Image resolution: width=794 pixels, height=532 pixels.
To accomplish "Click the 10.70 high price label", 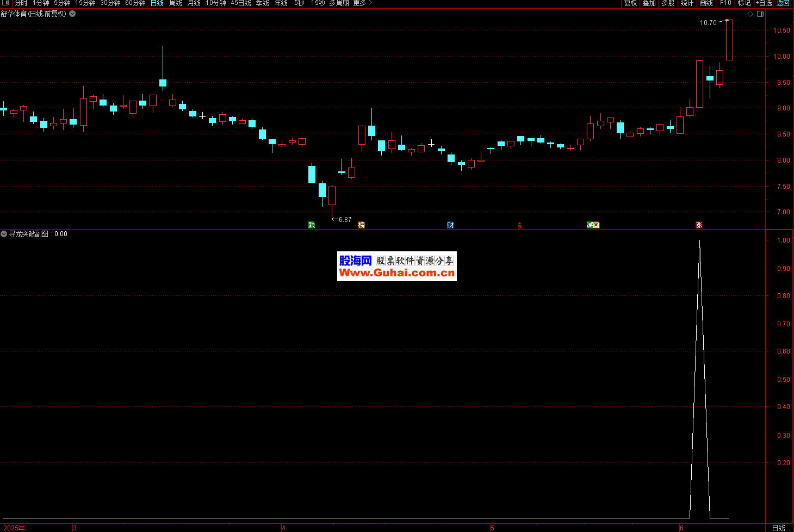I will (x=708, y=23).
